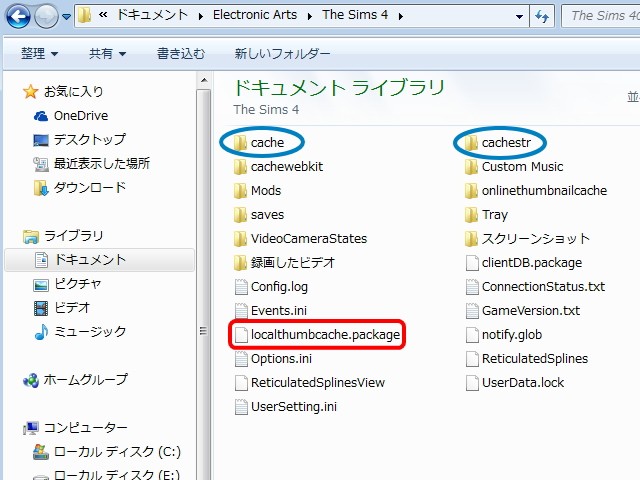The image size is (640, 480).
Task: Expand the hidden path chevron «
Action: (103, 15)
